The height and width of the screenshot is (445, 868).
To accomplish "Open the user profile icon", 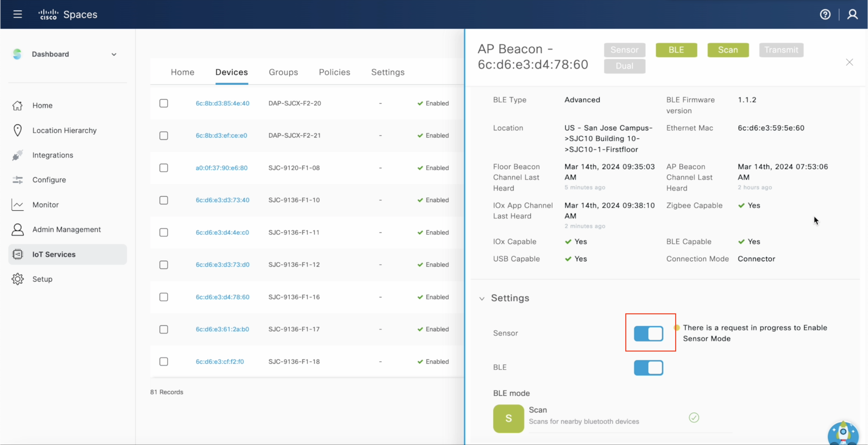I will point(852,15).
